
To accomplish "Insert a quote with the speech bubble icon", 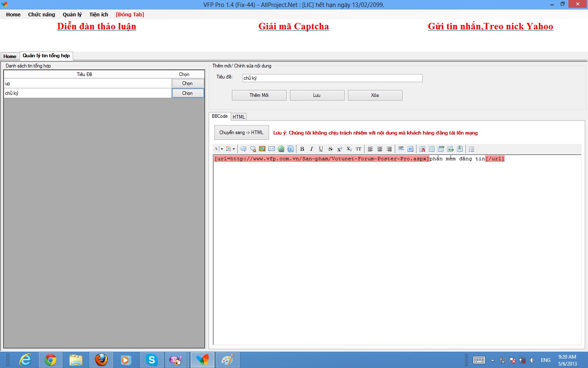I will (243, 149).
